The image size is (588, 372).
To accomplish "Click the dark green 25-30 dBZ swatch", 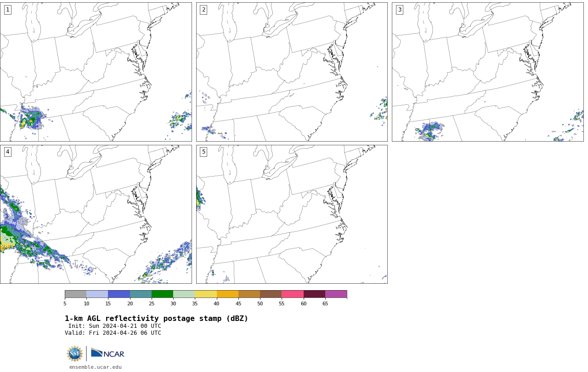I will 162,294.
